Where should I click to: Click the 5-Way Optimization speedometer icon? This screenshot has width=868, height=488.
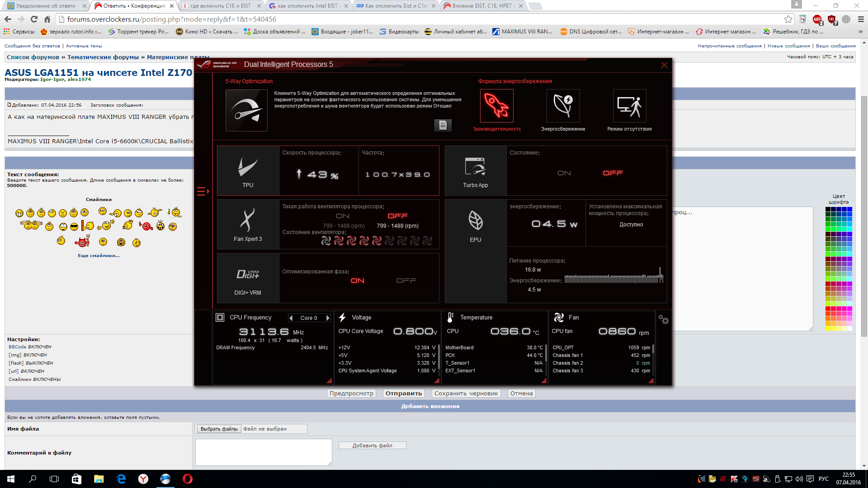pos(246,110)
